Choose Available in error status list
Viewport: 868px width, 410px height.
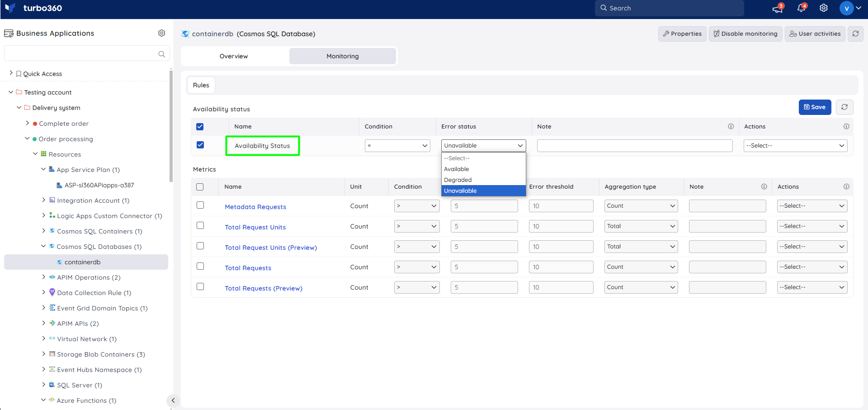(x=483, y=169)
